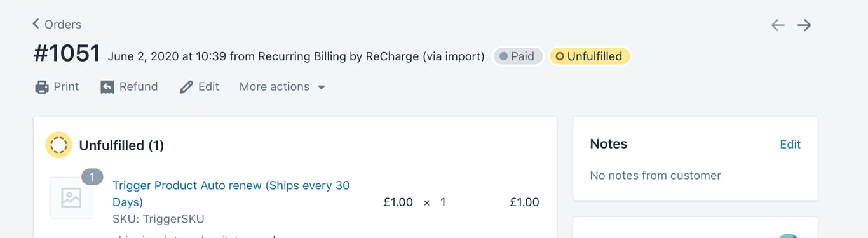The image size is (868, 238).
Task: Click the pencil Edit icon
Action: (x=186, y=87)
